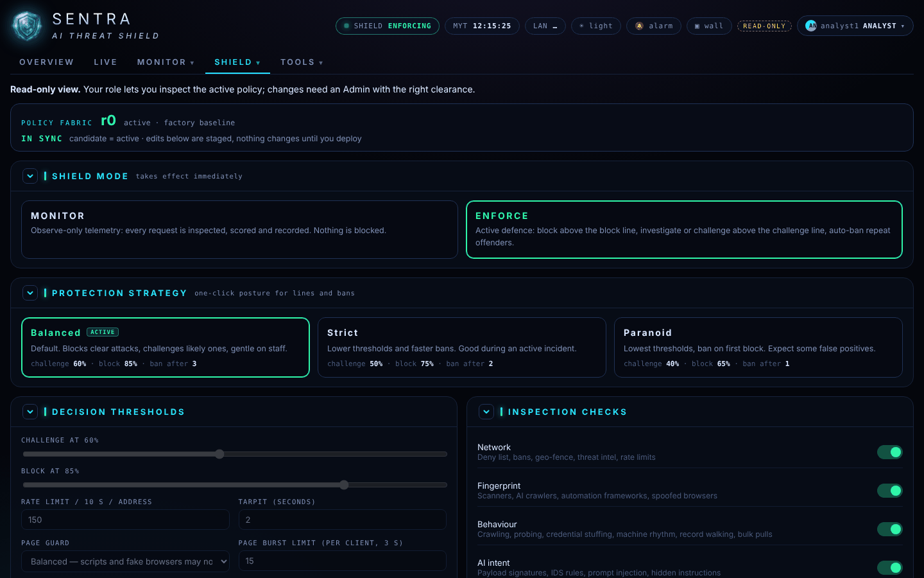
Task: Open the Tools menu
Action: (302, 62)
